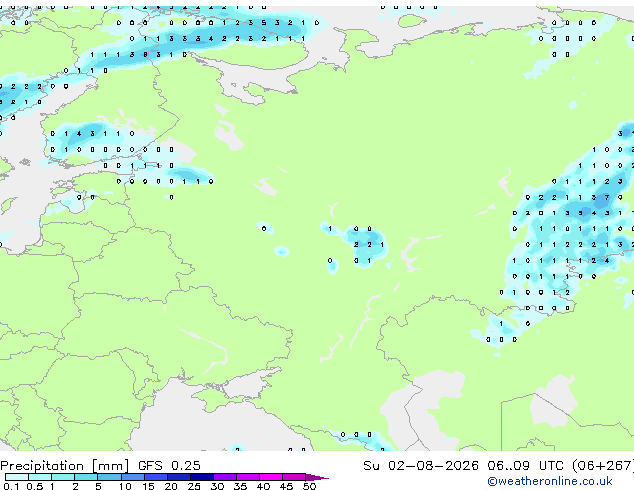
Task: Pick the 40–45 mm magenta legend swatch
Action: (x=271, y=477)
